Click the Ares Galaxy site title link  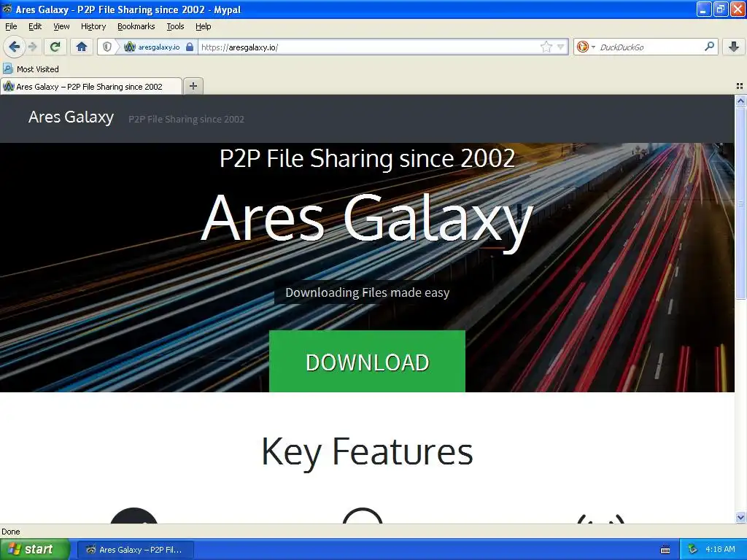71,117
